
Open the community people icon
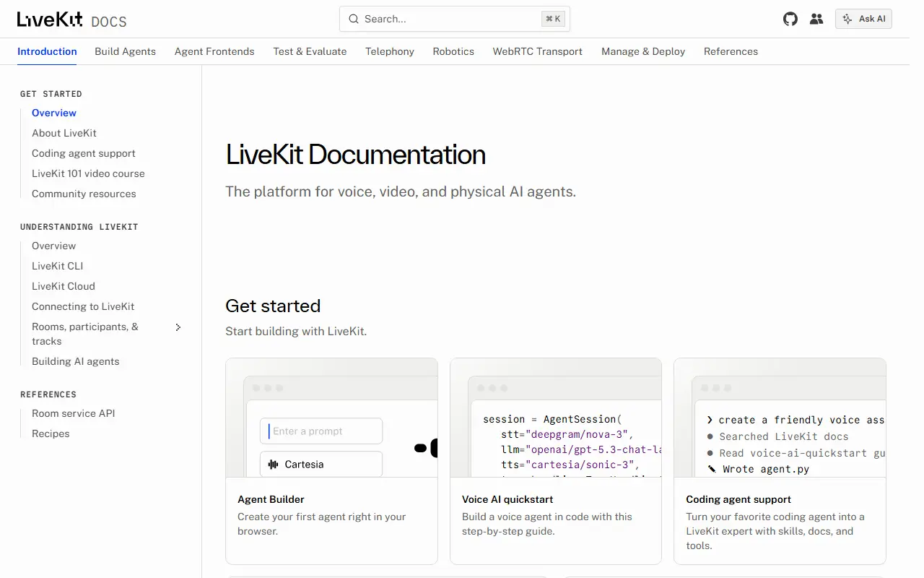(x=816, y=19)
